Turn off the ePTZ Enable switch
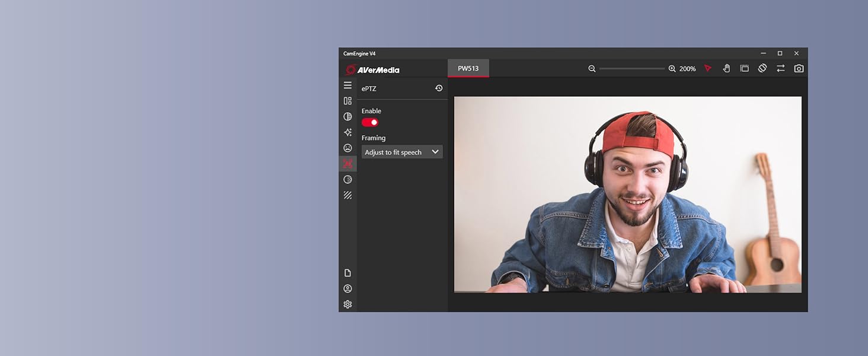Viewport: 868px width, 356px height. [x=370, y=122]
